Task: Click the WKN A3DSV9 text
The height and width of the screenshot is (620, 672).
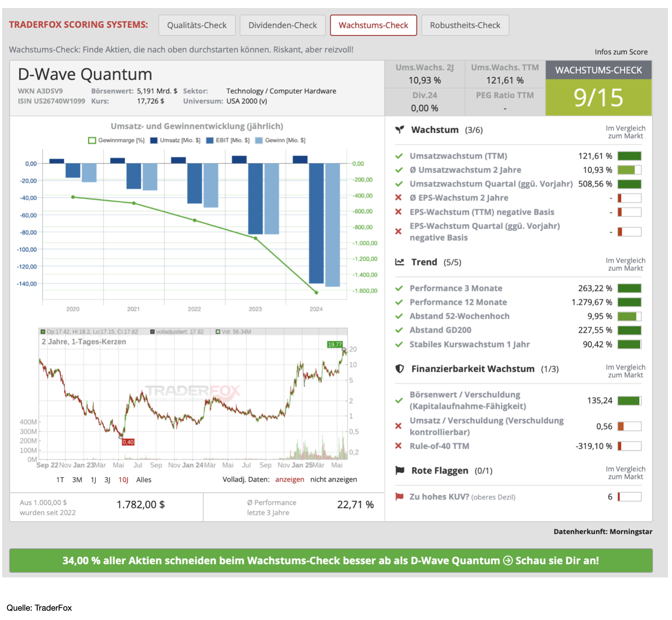Action: pyautogui.click(x=40, y=91)
